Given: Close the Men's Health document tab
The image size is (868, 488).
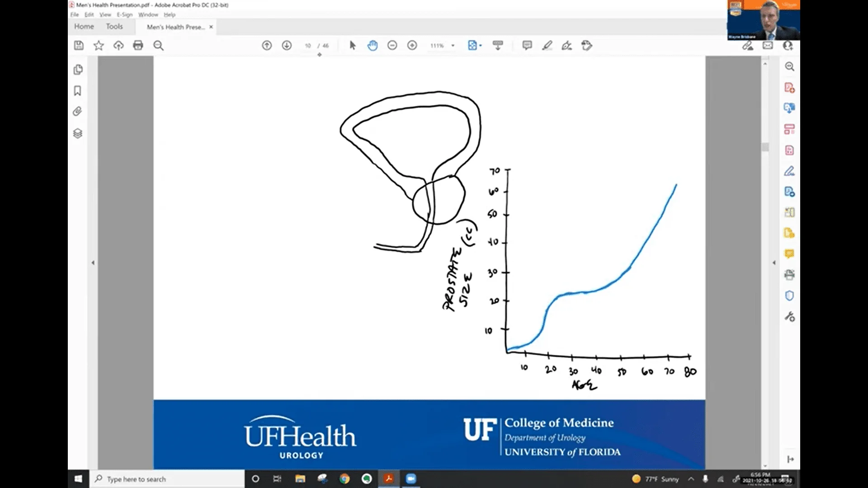Looking at the screenshot, I should tap(211, 27).
